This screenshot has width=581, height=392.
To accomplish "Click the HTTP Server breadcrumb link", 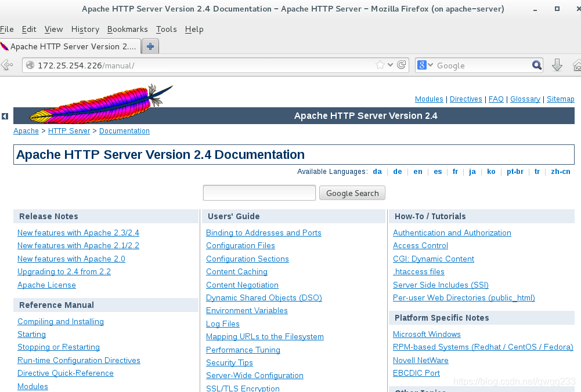I will click(69, 130).
